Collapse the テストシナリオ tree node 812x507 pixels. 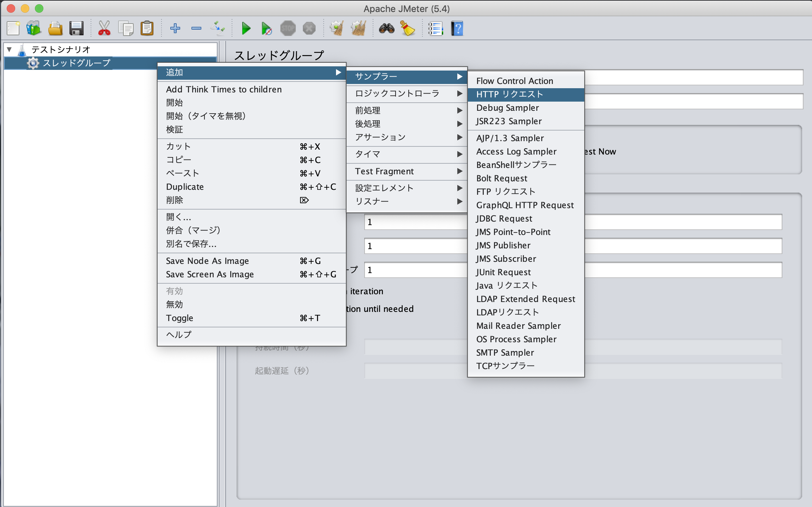pyautogui.click(x=10, y=49)
